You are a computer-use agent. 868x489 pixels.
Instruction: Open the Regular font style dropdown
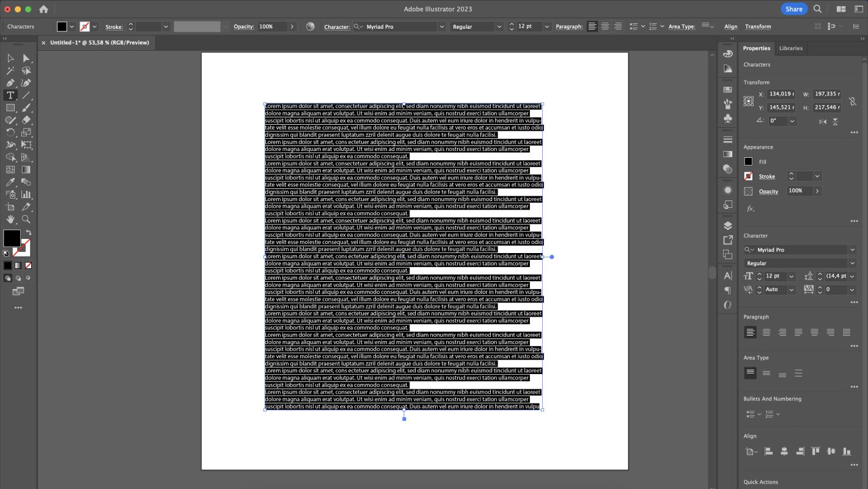[853, 263]
